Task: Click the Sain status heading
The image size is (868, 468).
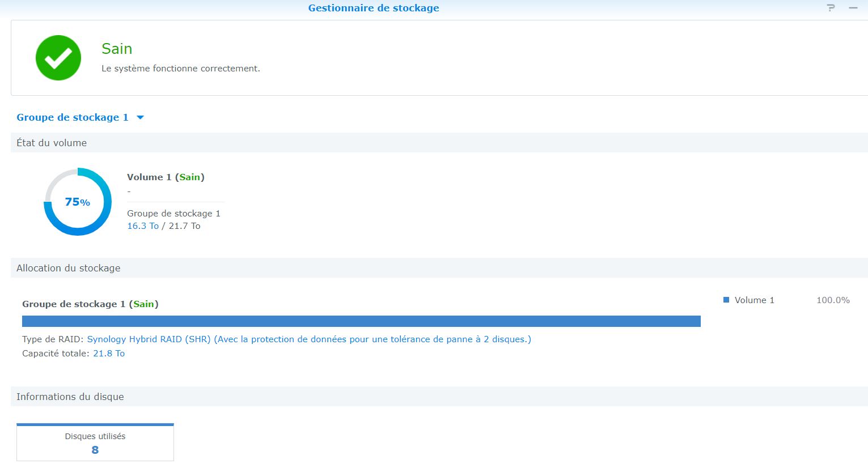Action: coord(117,49)
